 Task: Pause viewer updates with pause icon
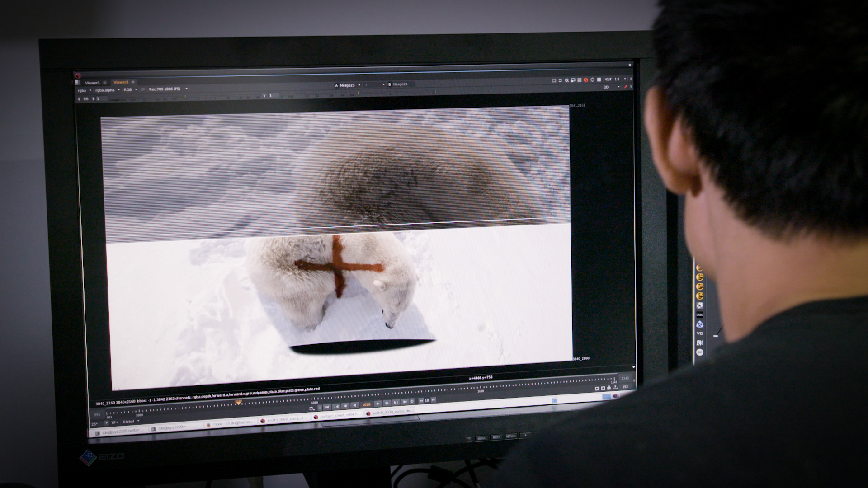(599, 80)
